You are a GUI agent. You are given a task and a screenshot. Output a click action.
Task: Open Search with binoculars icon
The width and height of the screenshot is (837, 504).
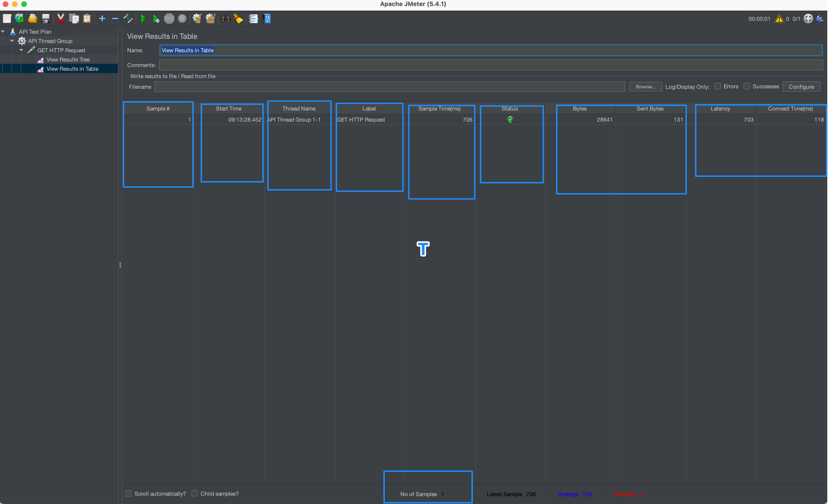click(225, 19)
